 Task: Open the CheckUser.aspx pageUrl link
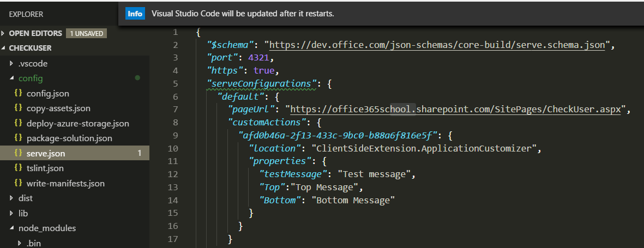click(x=455, y=109)
